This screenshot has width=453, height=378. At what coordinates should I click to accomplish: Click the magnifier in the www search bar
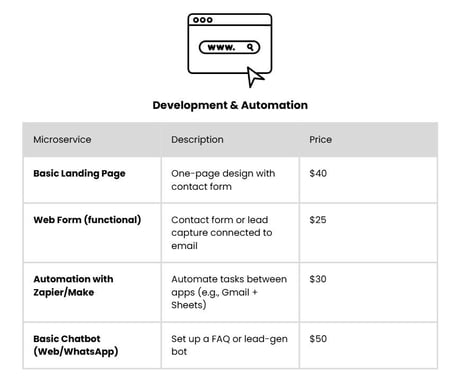coord(250,47)
